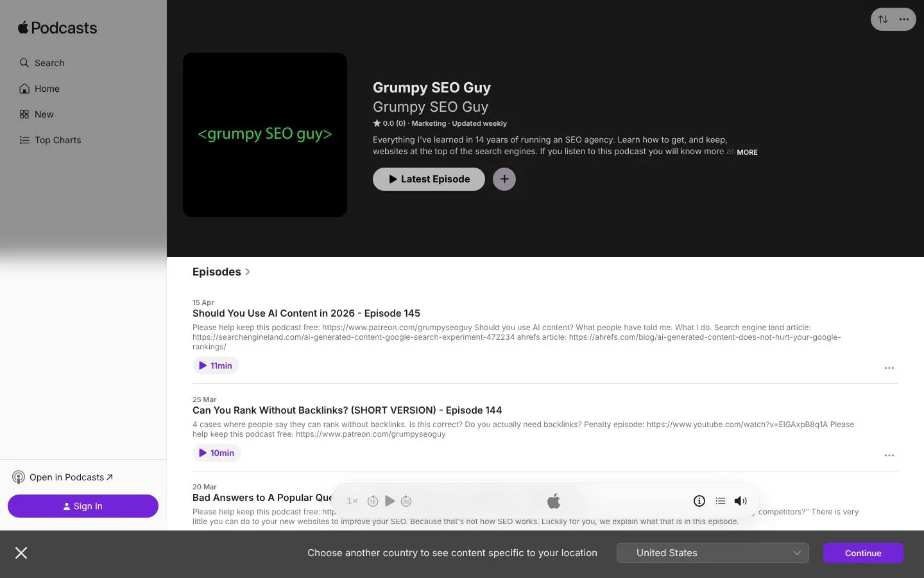The width and height of the screenshot is (924, 578).
Task: Open the playing next queue list
Action: 721,501
